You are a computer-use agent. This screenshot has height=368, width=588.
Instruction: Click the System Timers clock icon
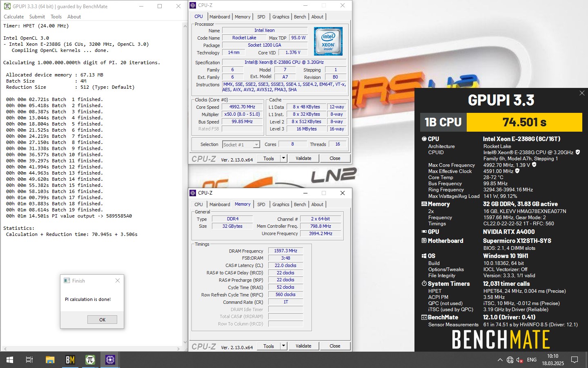coord(424,283)
